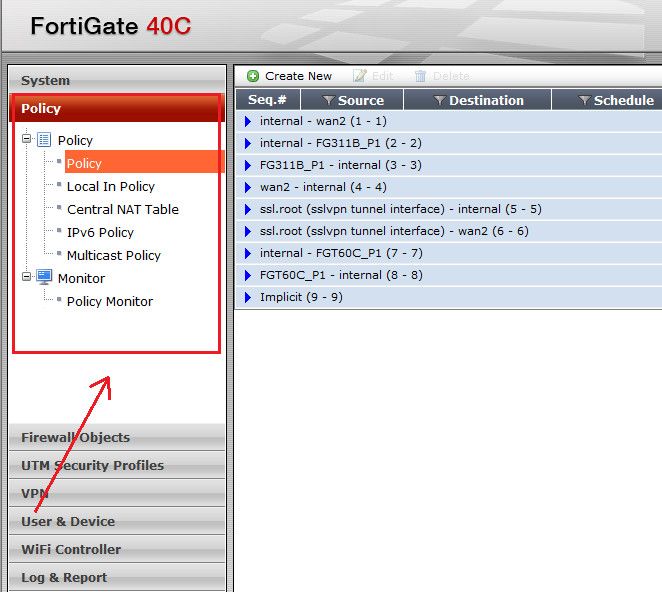Click 'internal - FG311B_P1 (2 - 2)' row text

[341, 143]
